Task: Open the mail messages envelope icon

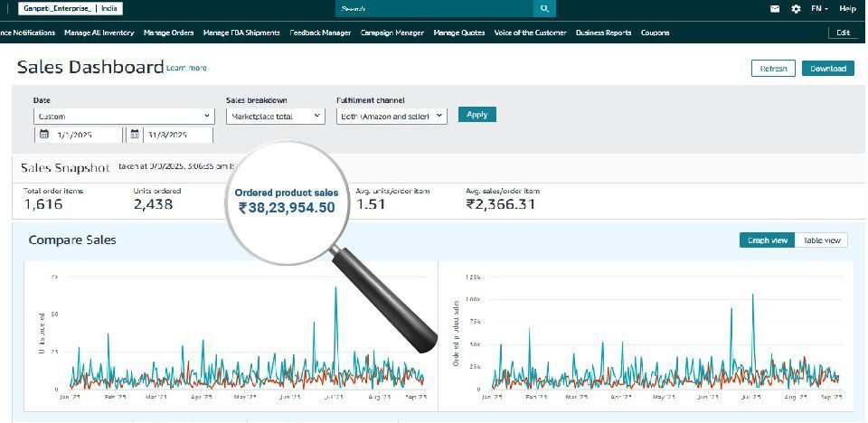Action: pos(775,8)
